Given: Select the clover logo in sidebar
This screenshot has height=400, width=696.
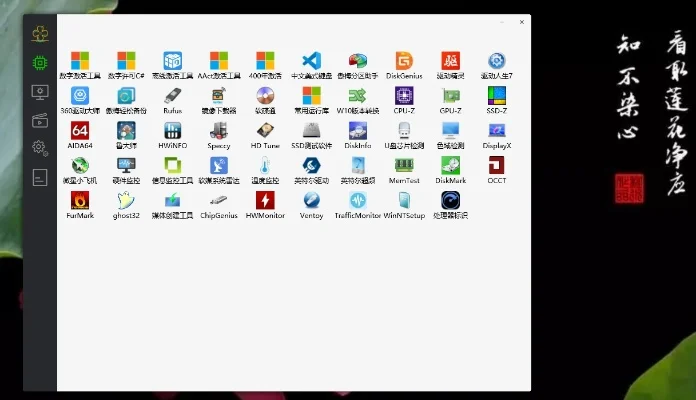Looking at the screenshot, I should (40, 34).
